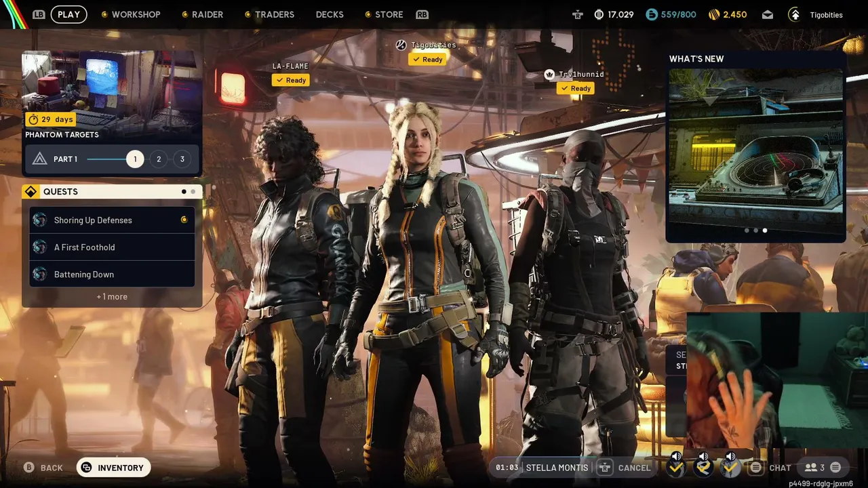Click the controller stick icon in top bar
Screen dimensions: 868x488
pyautogui.click(x=578, y=14)
